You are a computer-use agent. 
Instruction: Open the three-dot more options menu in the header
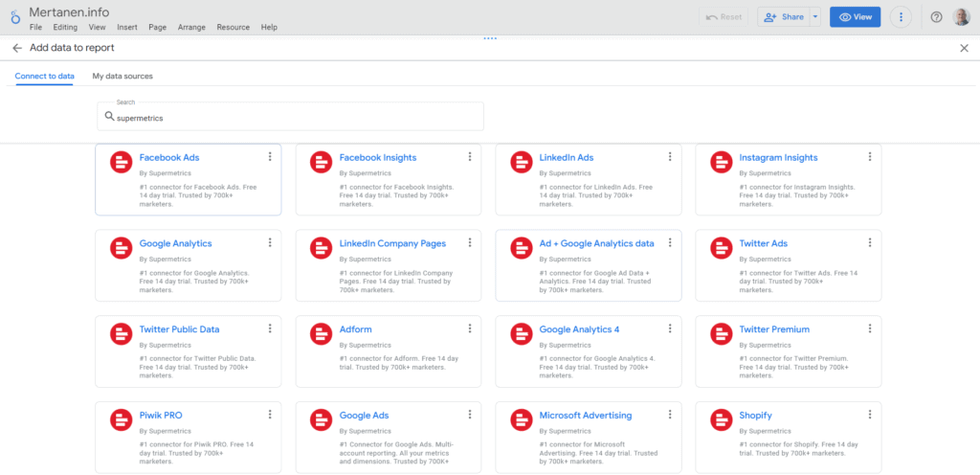click(901, 17)
